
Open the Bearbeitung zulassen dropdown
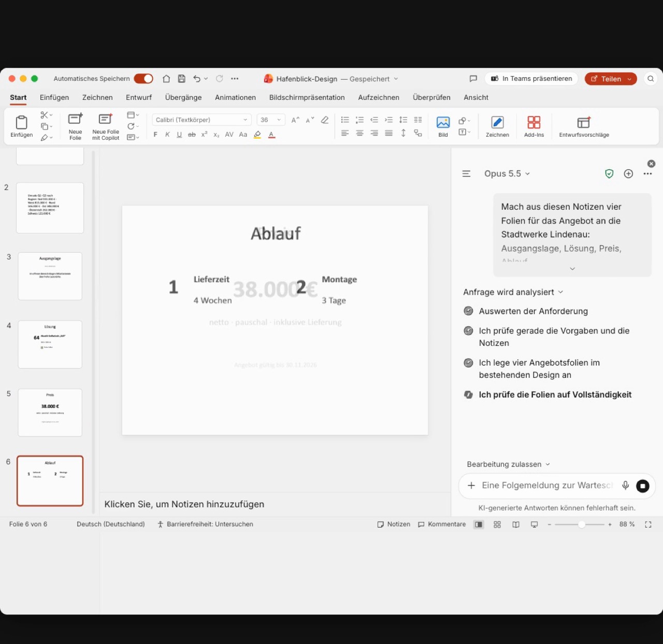[x=508, y=464]
